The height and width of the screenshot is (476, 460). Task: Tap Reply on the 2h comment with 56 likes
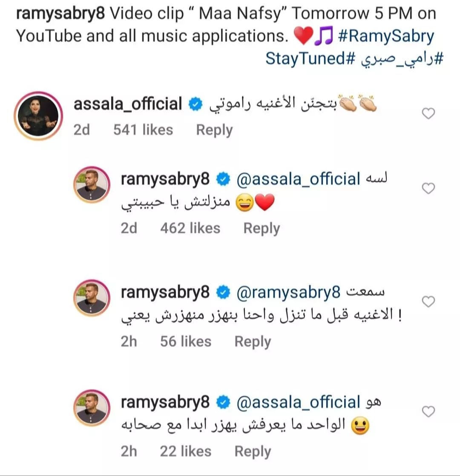[253, 341]
